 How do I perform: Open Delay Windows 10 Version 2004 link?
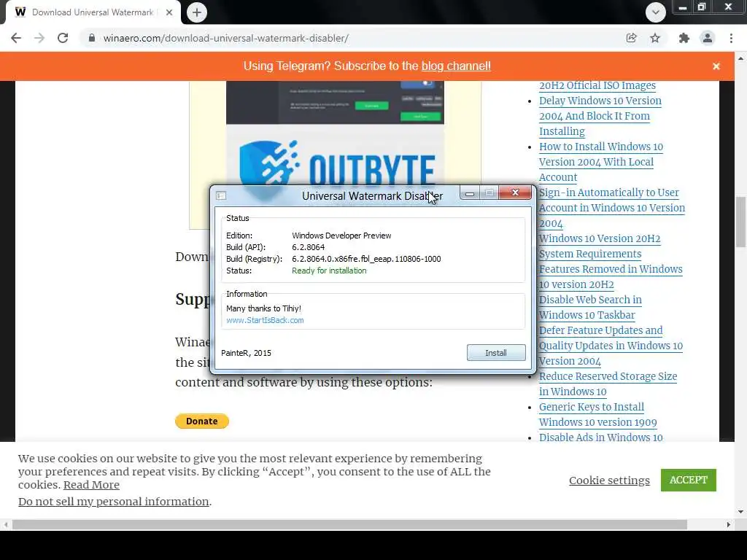[x=600, y=116]
